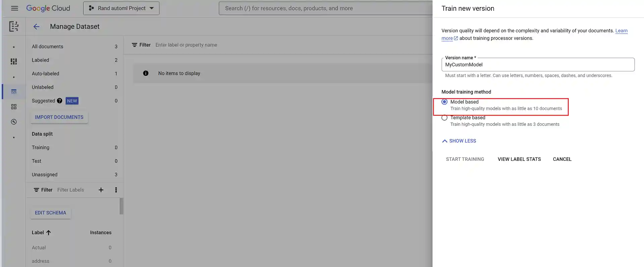
Task: Click View Label Stats button
Action: pyautogui.click(x=519, y=159)
